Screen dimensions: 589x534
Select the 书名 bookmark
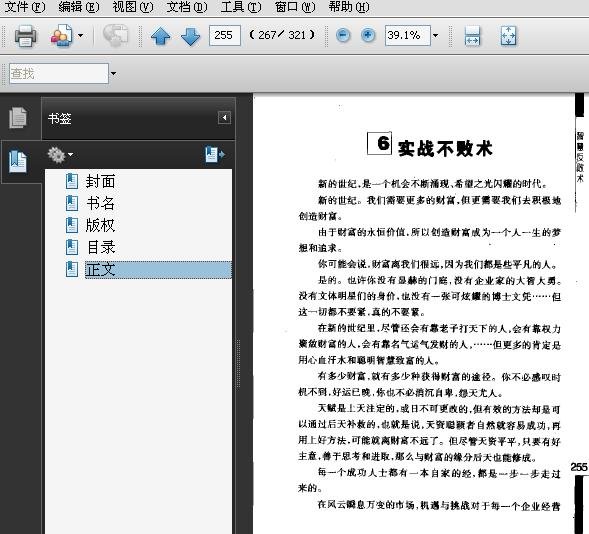100,203
